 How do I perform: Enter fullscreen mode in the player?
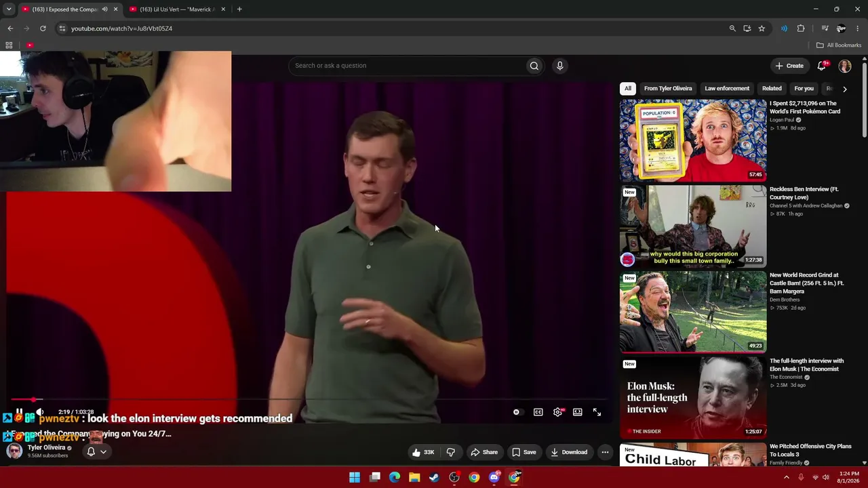pyautogui.click(x=597, y=412)
